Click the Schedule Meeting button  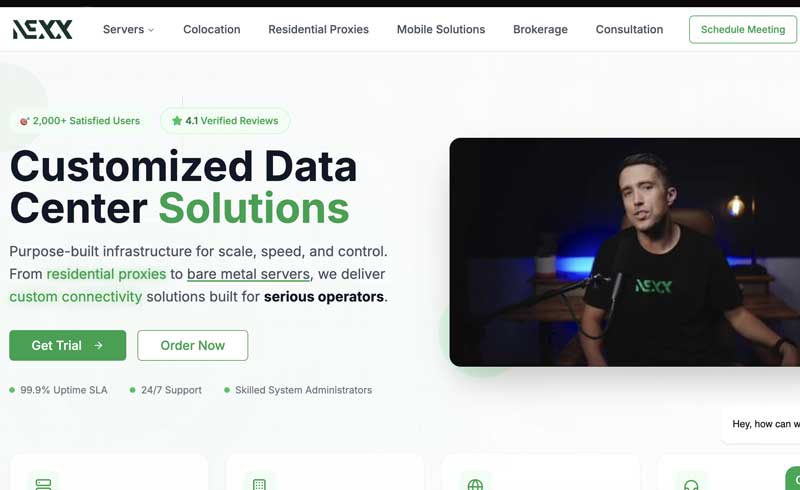click(743, 30)
